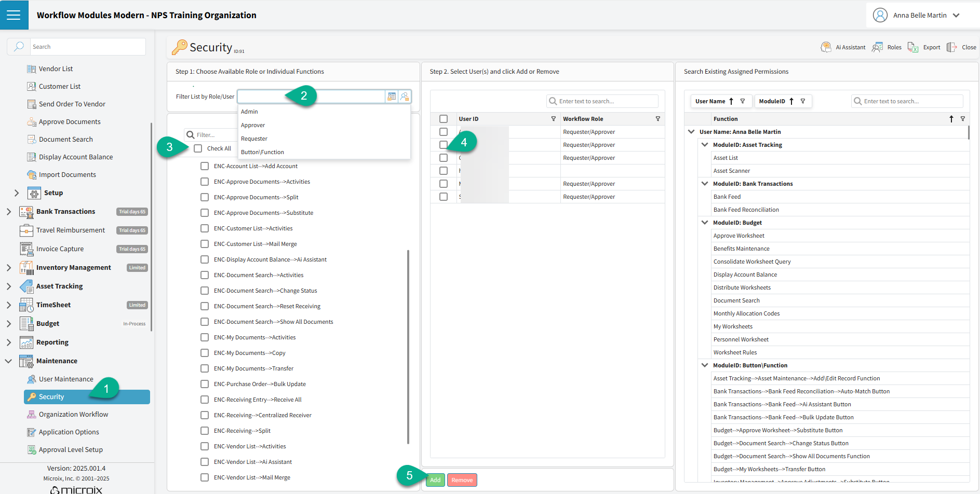
Task: Click the Ai Assistant toolbar icon
Action: (826, 47)
